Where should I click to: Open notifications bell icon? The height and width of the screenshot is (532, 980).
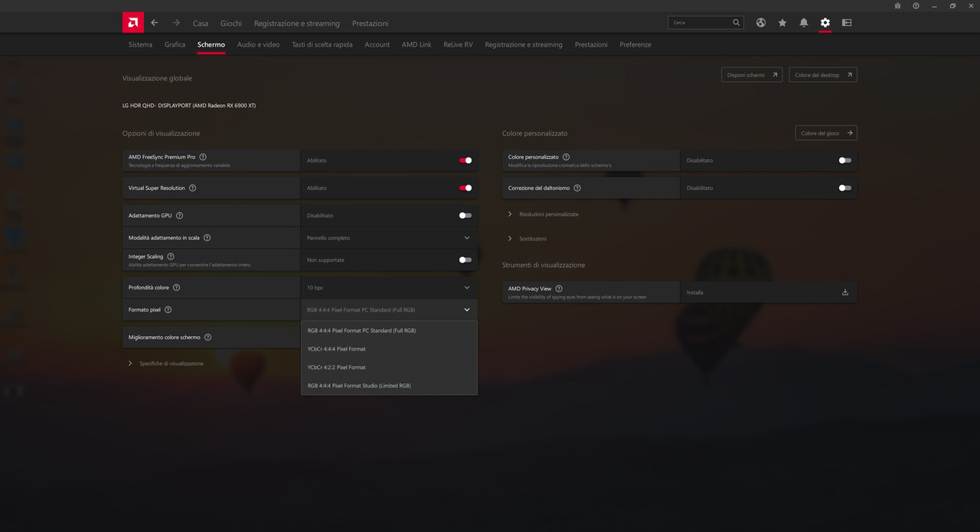pos(804,23)
